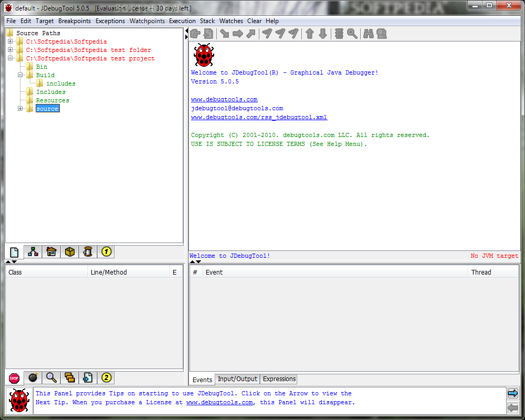
Task: Switch to the Expressions tab
Action: coord(279,379)
